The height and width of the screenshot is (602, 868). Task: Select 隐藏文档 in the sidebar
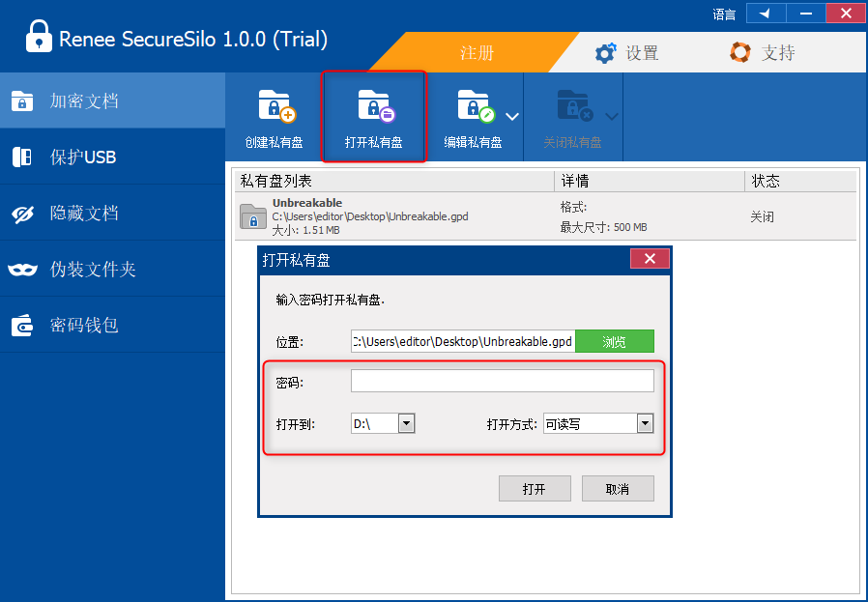[112, 213]
